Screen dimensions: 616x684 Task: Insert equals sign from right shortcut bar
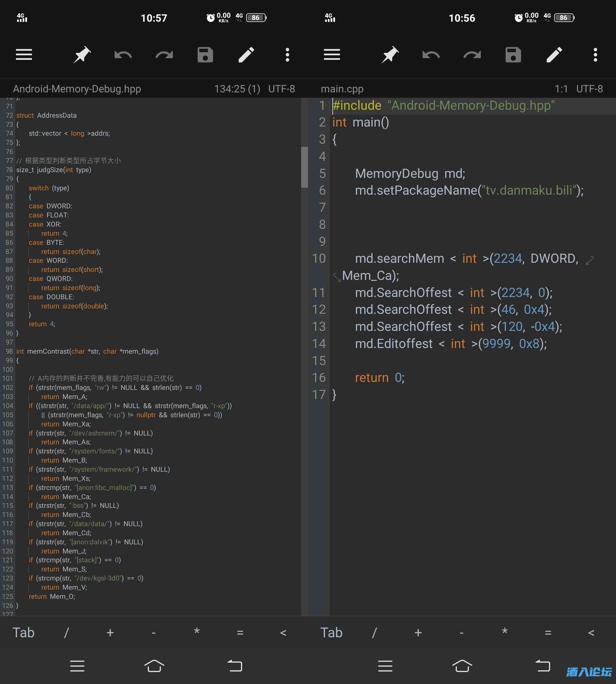[548, 632]
